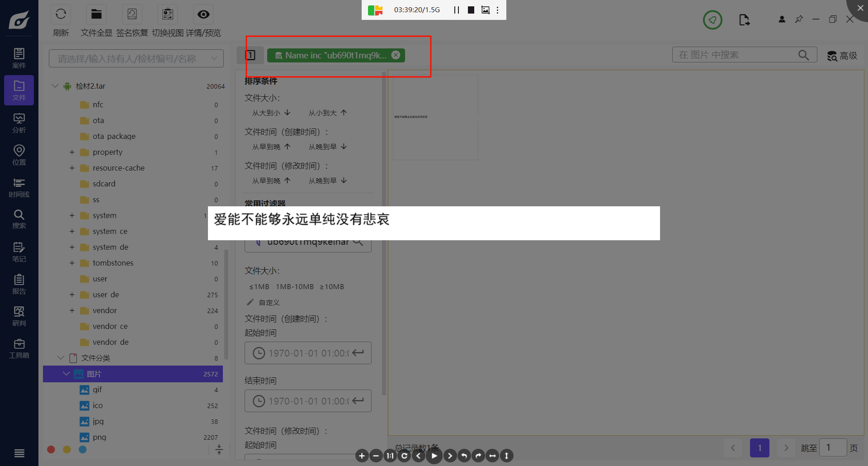Collapse the 图片 category node
This screenshot has width=868, height=466.
coord(66,374)
